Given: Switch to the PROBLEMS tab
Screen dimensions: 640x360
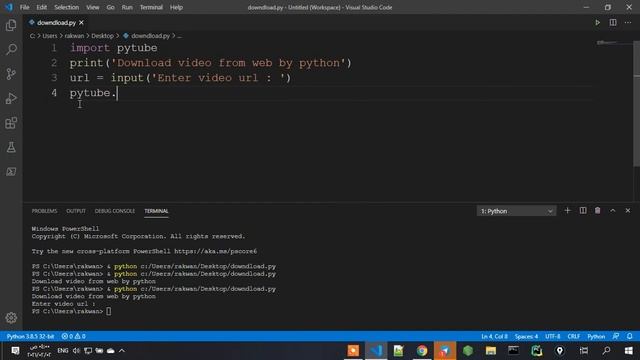Looking at the screenshot, I should tap(44, 211).
